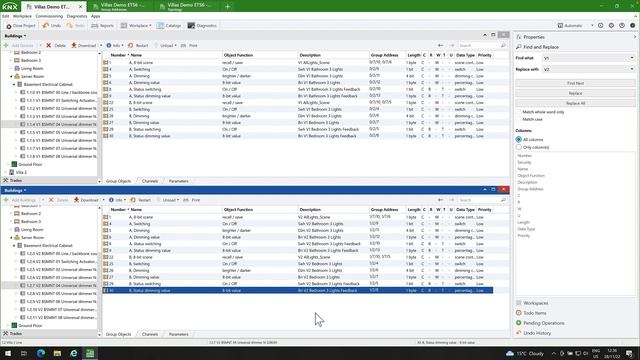Screen dimensions: 640x360
Task: Click the Windows Start button
Action: pyautogui.click(x=8, y=353)
